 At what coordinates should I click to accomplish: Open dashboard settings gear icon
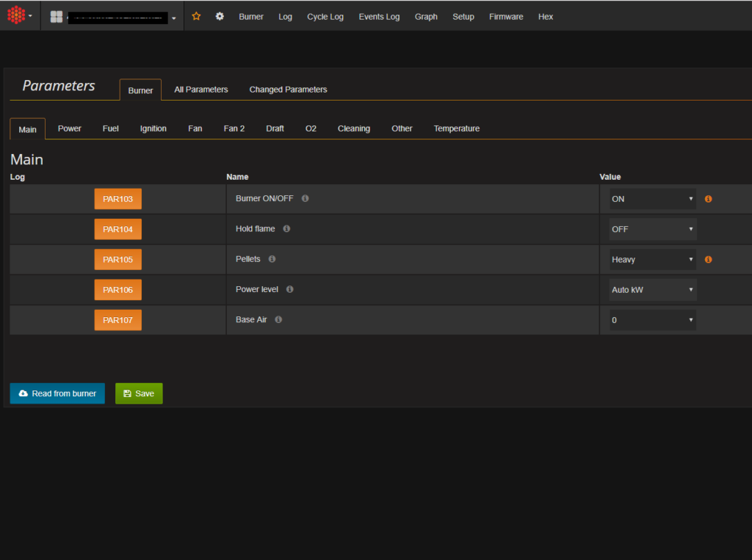pos(220,16)
